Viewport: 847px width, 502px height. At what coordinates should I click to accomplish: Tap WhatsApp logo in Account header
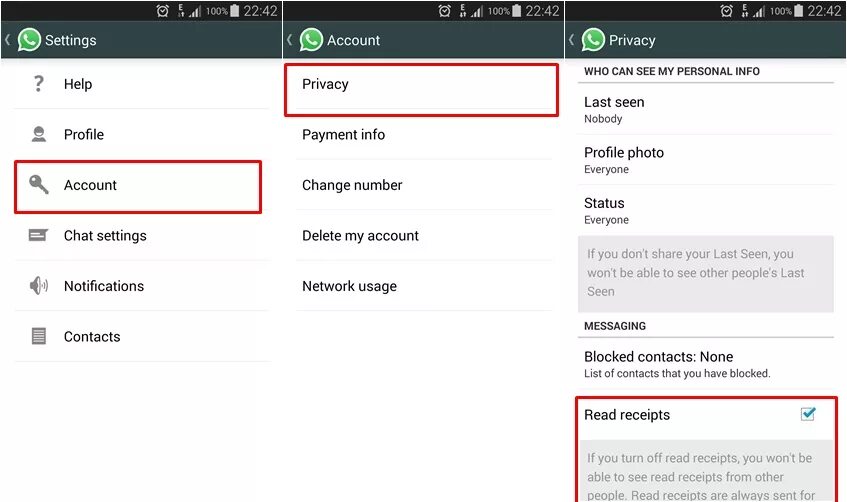[x=311, y=40]
